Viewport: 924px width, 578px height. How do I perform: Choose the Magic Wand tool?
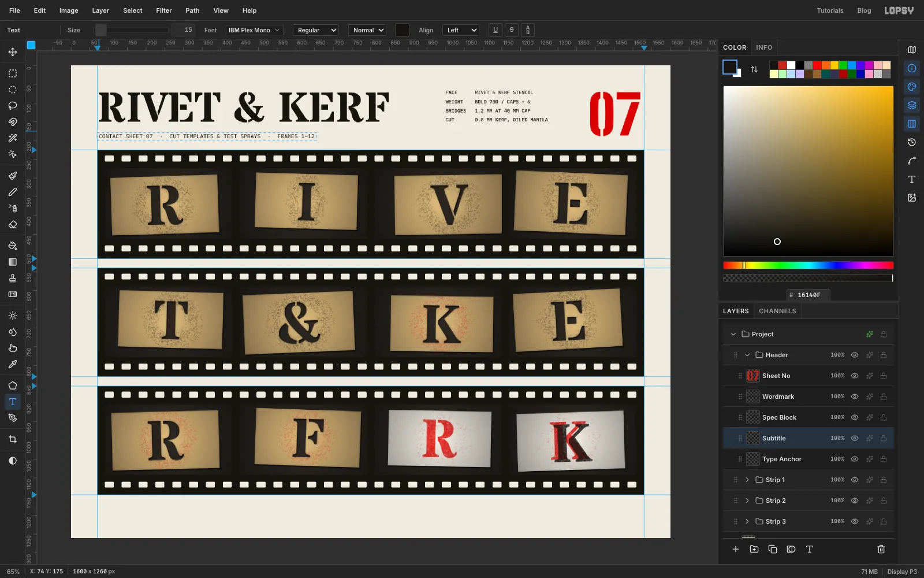click(13, 138)
